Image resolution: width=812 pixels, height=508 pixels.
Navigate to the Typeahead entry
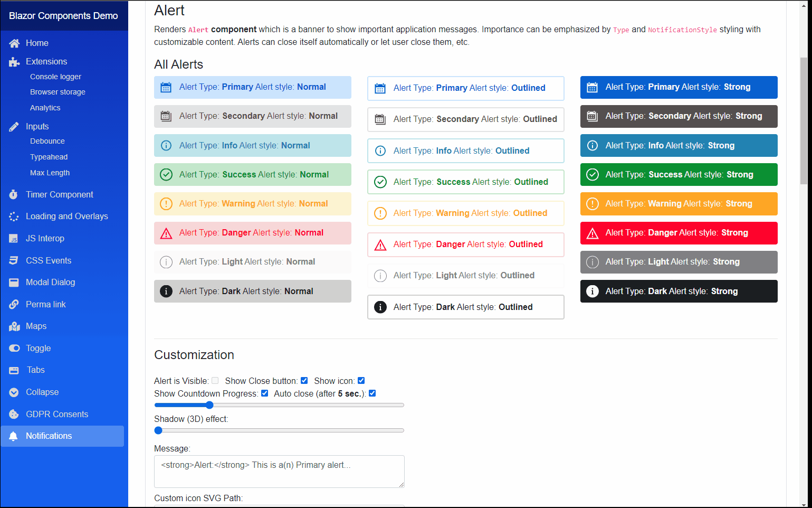(49, 157)
